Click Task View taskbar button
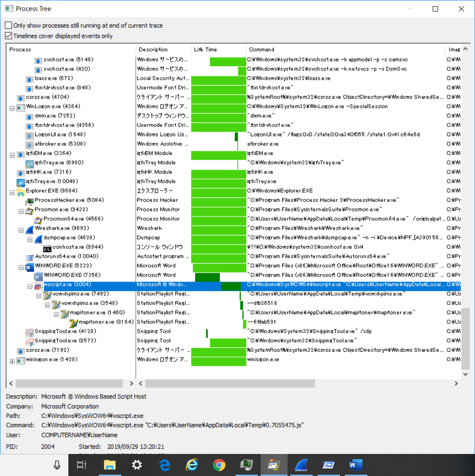This screenshot has height=476, width=475. click(82, 465)
